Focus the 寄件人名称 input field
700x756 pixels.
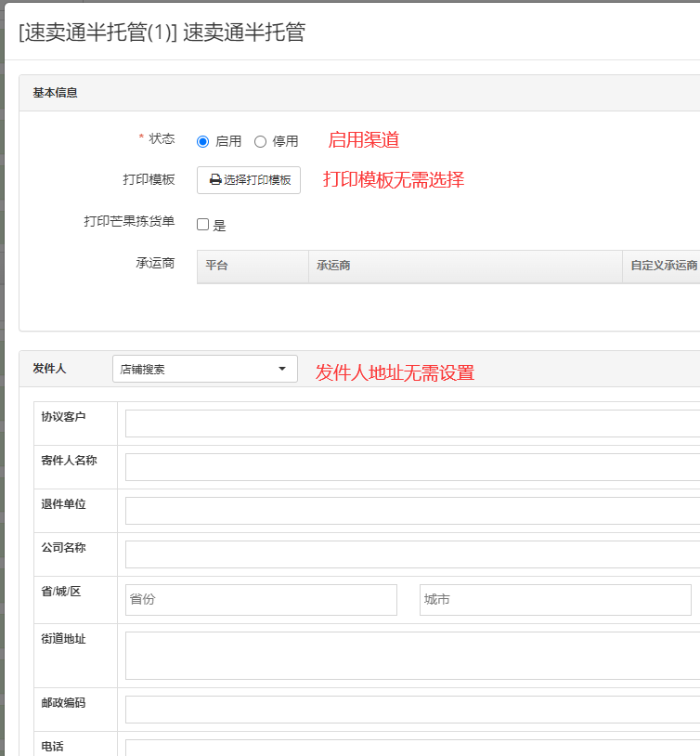[413, 467]
